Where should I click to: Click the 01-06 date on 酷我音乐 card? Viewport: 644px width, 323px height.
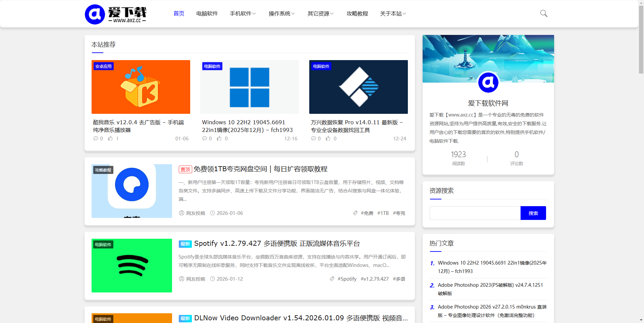(x=182, y=138)
